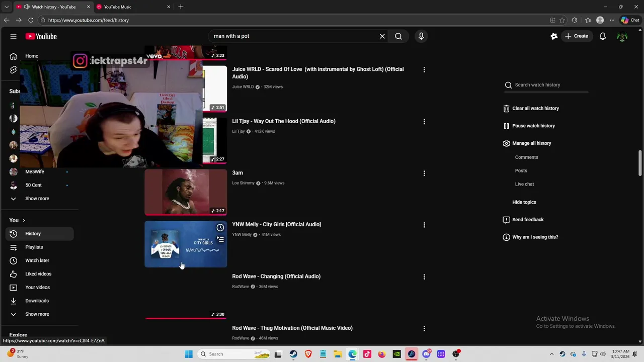This screenshot has width=644, height=362.
Task: Open Downloads in the sidebar
Action: (39, 301)
